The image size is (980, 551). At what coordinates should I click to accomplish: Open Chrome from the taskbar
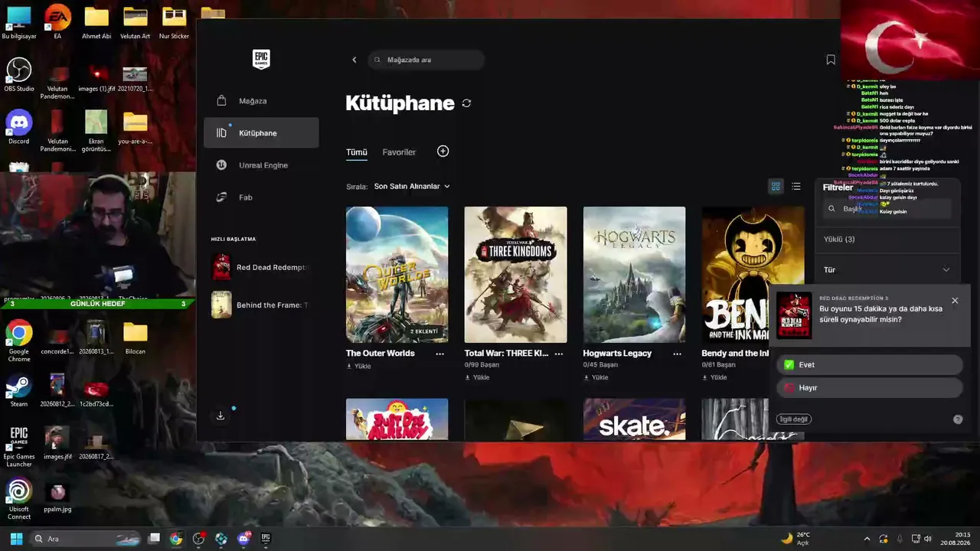tap(176, 539)
